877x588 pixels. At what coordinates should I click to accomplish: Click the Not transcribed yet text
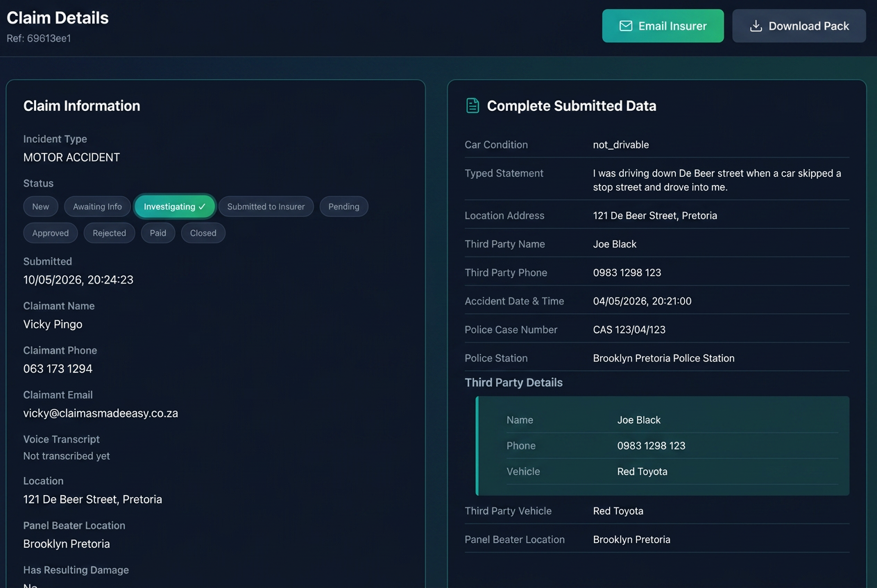(x=67, y=456)
